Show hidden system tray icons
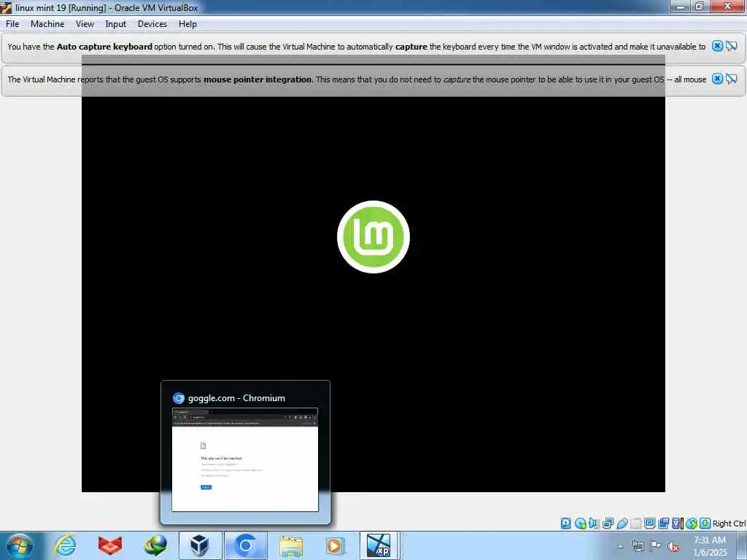Viewport: 747px width, 560px height. [620, 546]
